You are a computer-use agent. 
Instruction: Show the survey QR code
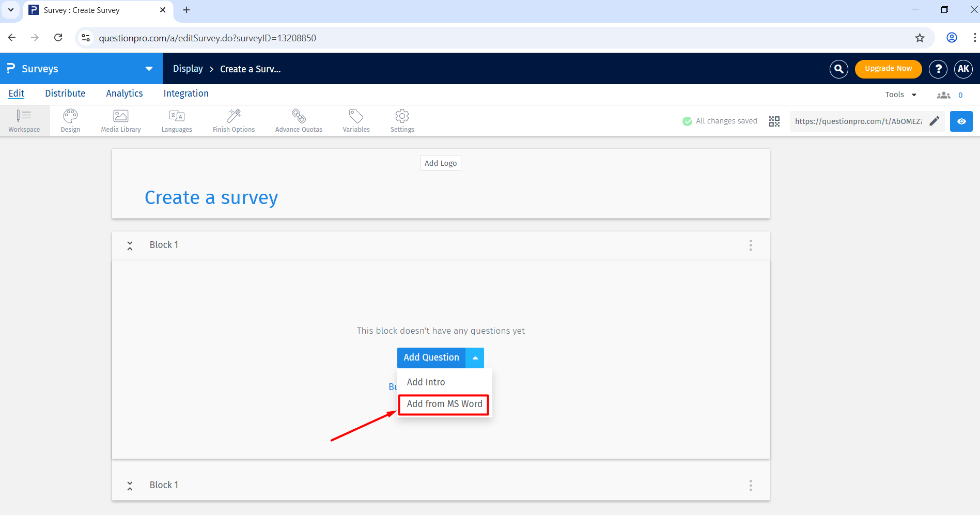coord(774,121)
